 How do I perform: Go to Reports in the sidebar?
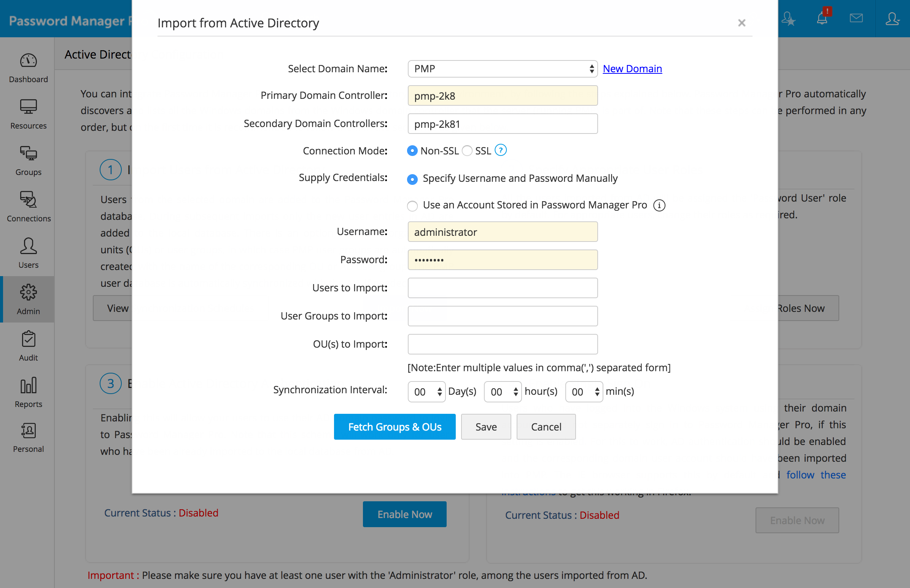pos(28,392)
